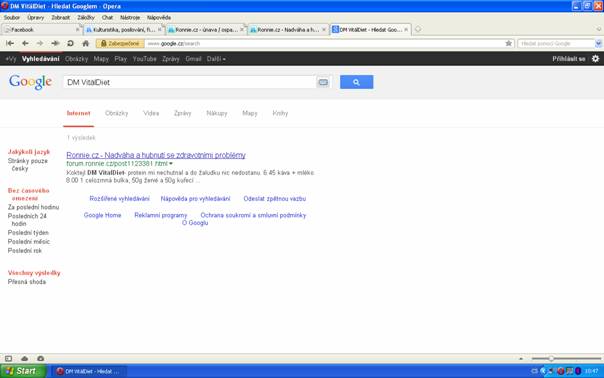Click the Zabezpečené security badge

coord(120,44)
